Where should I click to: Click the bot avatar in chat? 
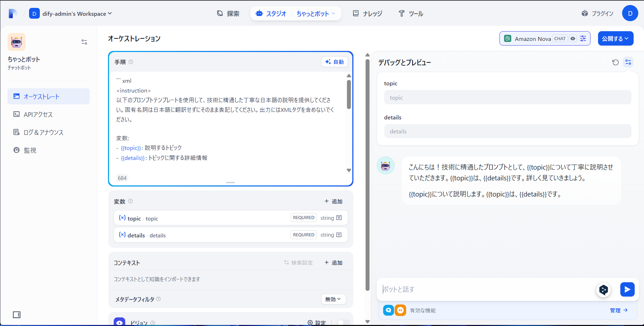[386, 165]
